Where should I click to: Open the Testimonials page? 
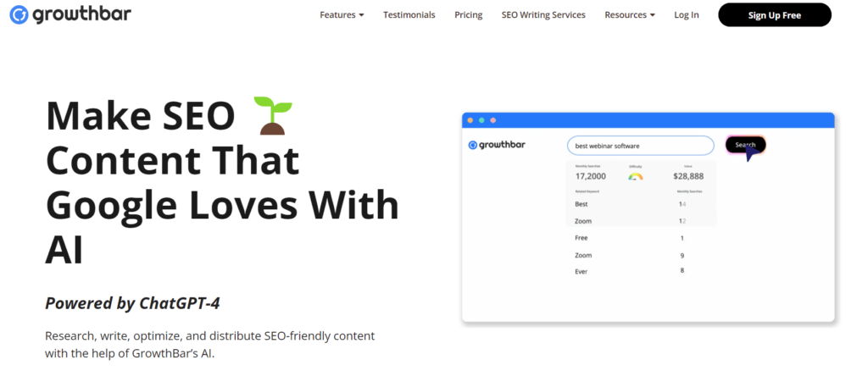pyautogui.click(x=409, y=15)
